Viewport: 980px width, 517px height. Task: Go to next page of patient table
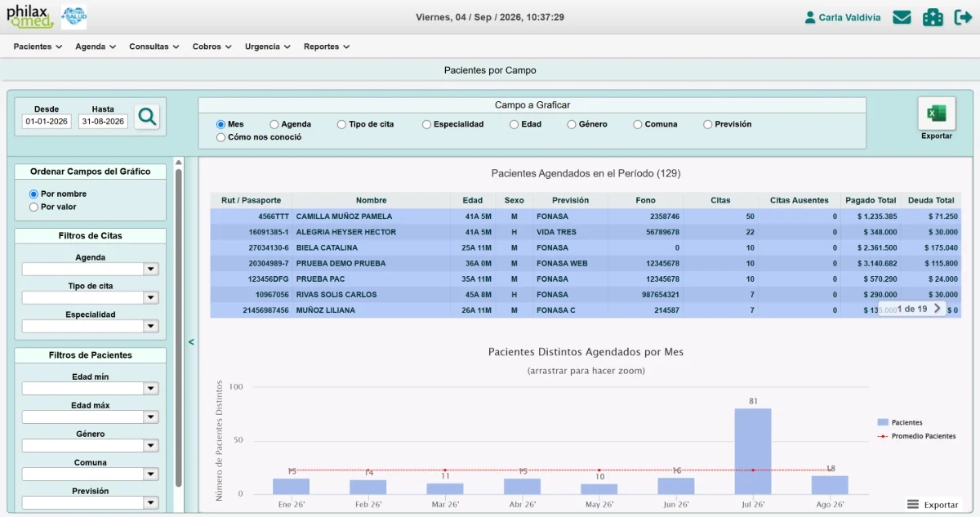tap(937, 309)
